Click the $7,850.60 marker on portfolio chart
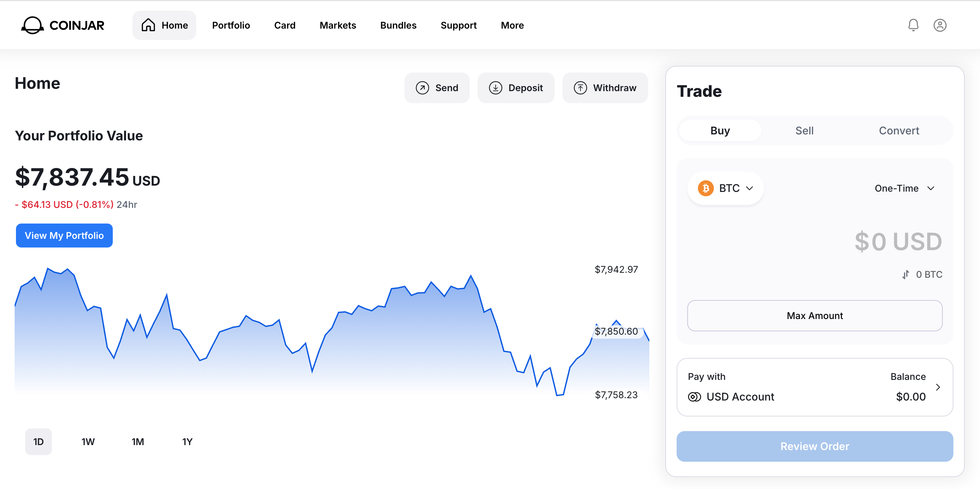This screenshot has width=980, height=489. 616,331
